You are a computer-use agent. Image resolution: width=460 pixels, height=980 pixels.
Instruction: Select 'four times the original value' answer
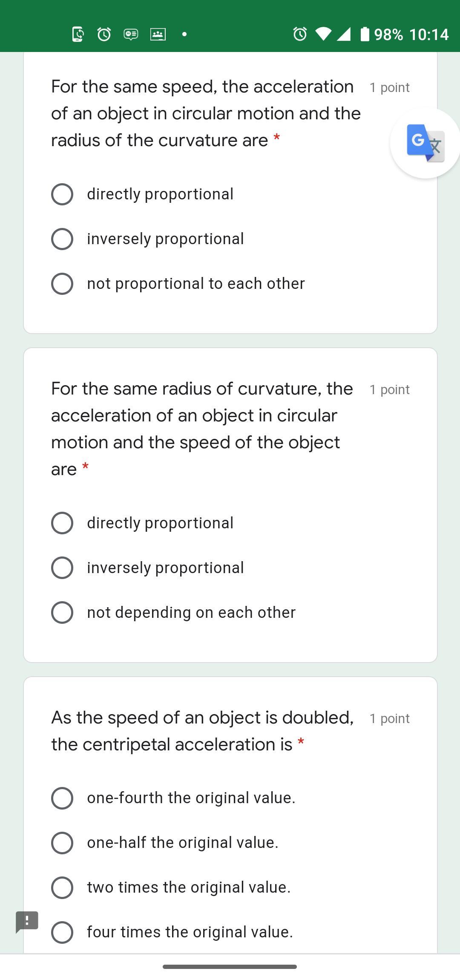pos(62,932)
